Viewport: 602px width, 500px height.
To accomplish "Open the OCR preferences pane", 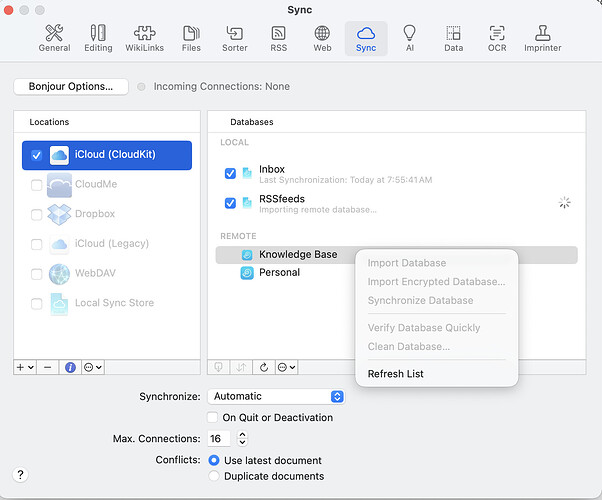I will coord(497,38).
